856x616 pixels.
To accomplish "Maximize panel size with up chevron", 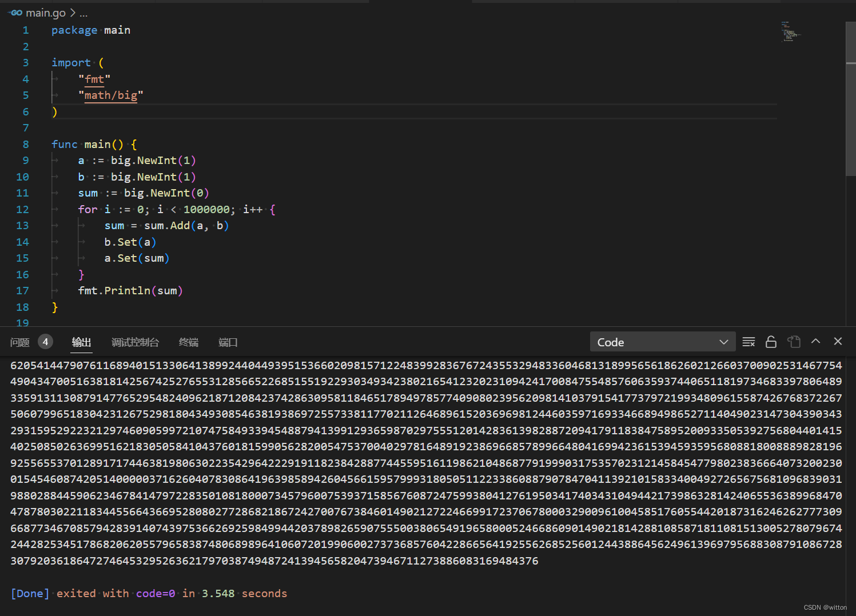I will (816, 341).
